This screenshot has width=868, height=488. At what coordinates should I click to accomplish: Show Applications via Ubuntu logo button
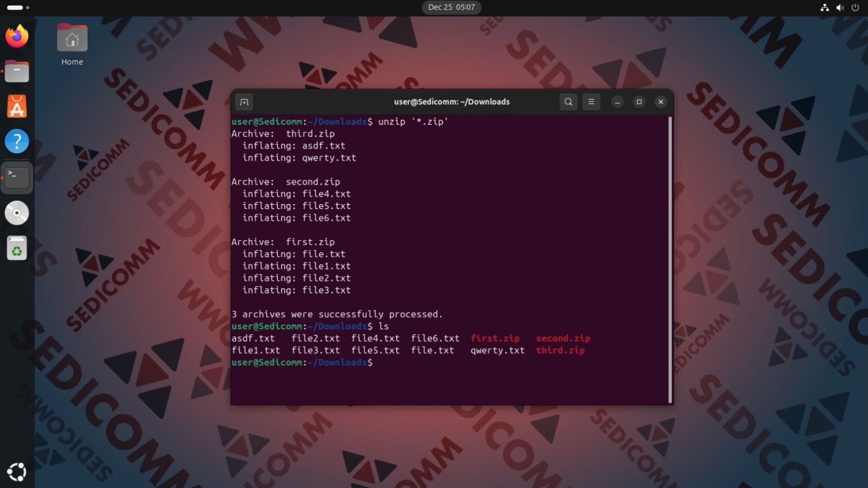click(x=17, y=472)
